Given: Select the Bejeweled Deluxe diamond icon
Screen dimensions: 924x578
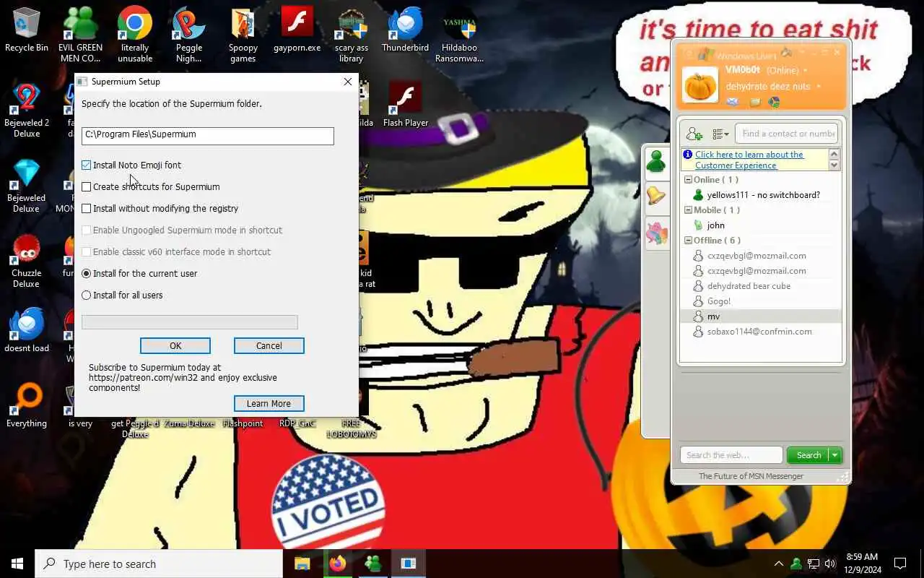Looking at the screenshot, I should point(27,185).
